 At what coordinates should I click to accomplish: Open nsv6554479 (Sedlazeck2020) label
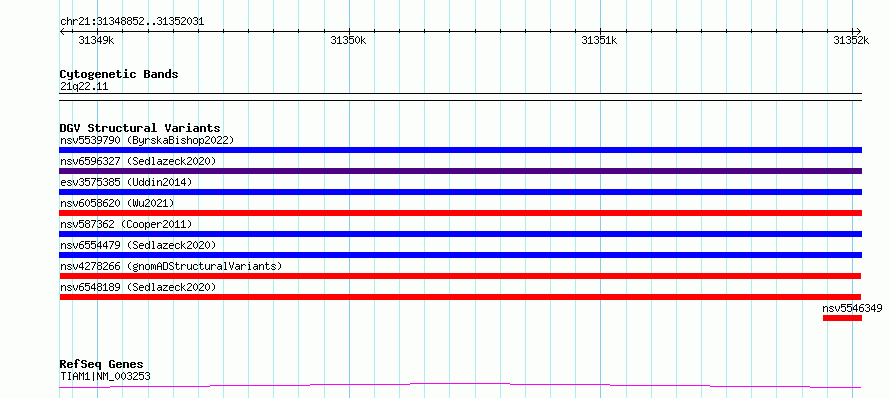coord(138,245)
